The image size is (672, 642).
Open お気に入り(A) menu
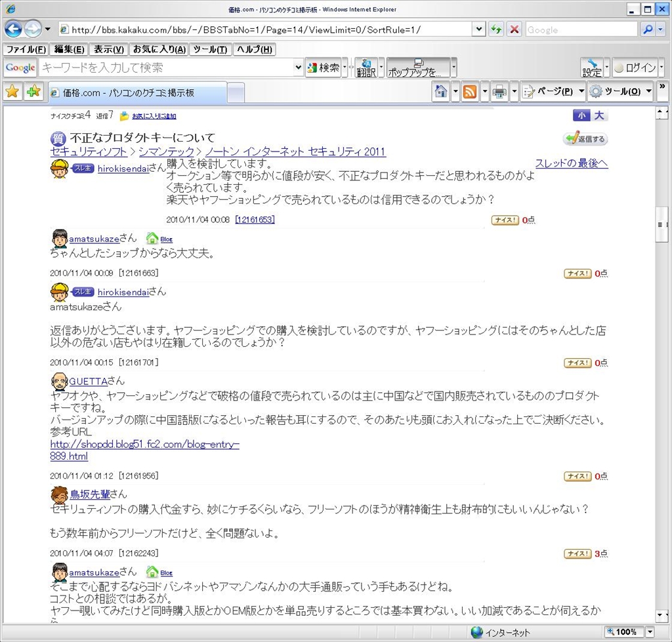tap(159, 50)
